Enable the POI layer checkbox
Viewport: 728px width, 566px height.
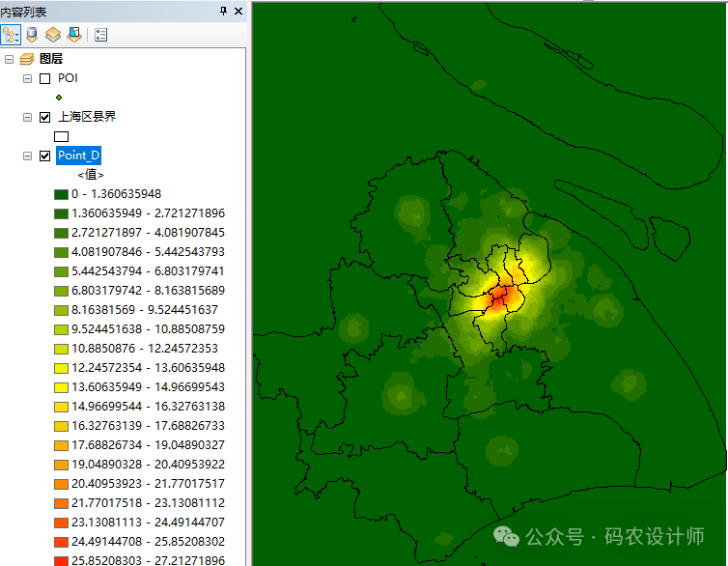pos(44,78)
